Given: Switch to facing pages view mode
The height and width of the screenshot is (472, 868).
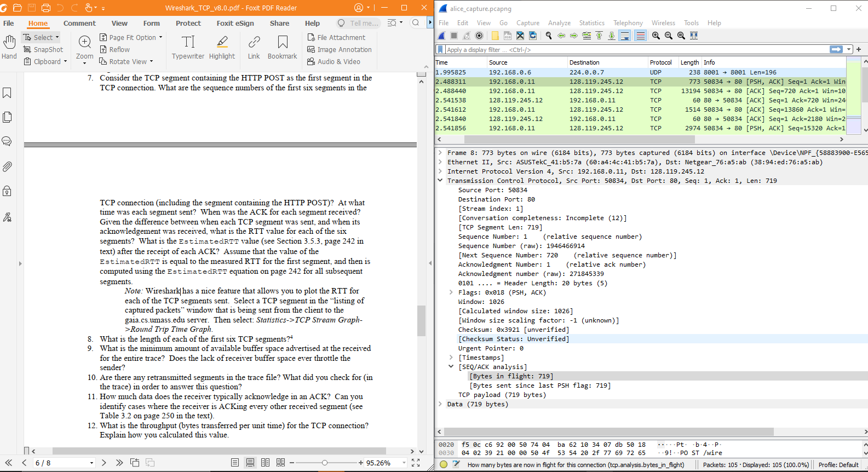Looking at the screenshot, I should point(266,463).
